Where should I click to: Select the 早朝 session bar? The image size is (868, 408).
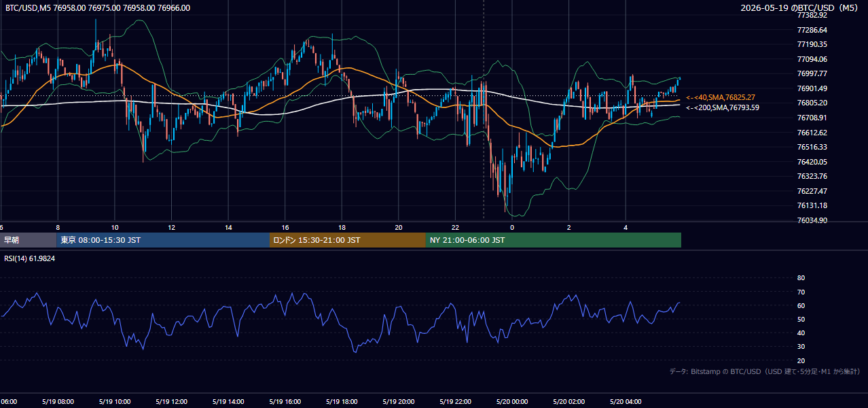pyautogui.click(x=29, y=240)
